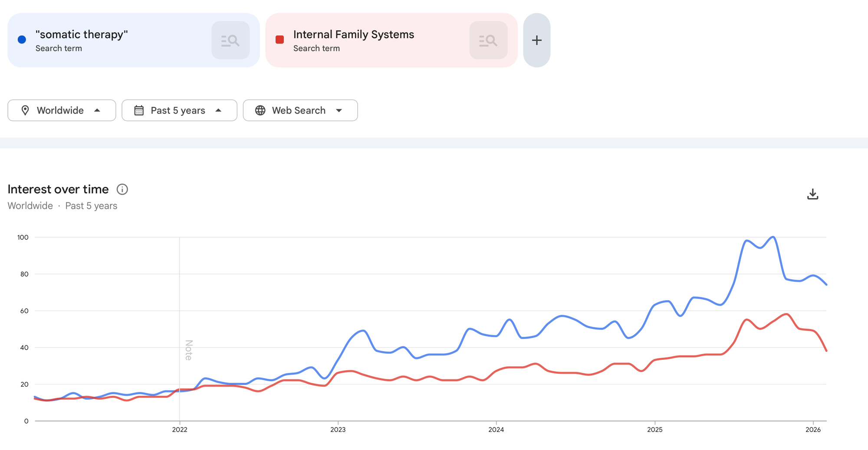Click the search icon on Internal Family Systems card
868x450 pixels.
click(488, 40)
